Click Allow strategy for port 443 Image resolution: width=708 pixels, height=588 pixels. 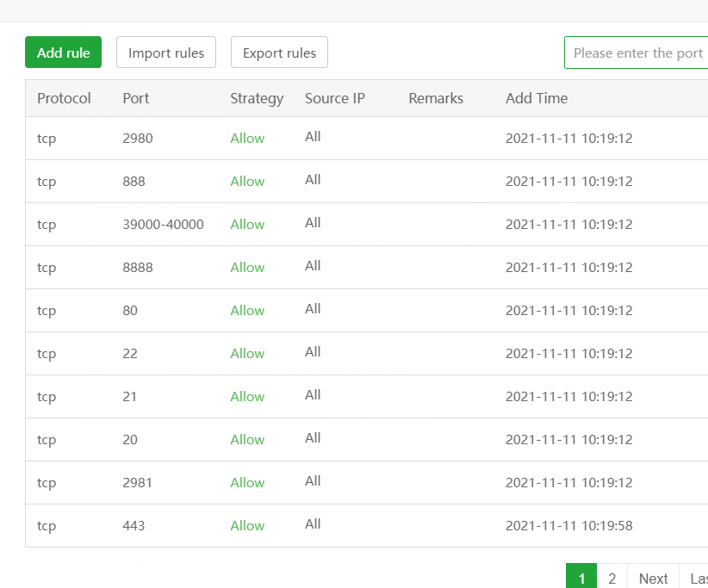[247, 526]
